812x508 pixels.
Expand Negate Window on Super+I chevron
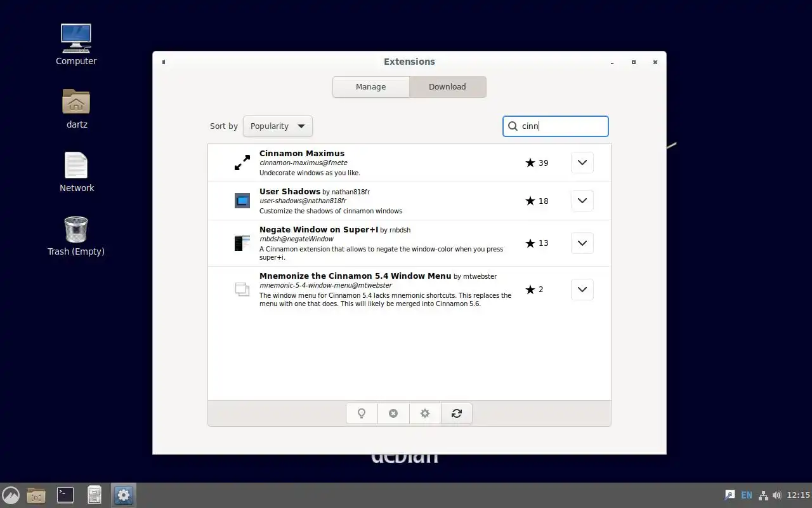click(x=582, y=243)
